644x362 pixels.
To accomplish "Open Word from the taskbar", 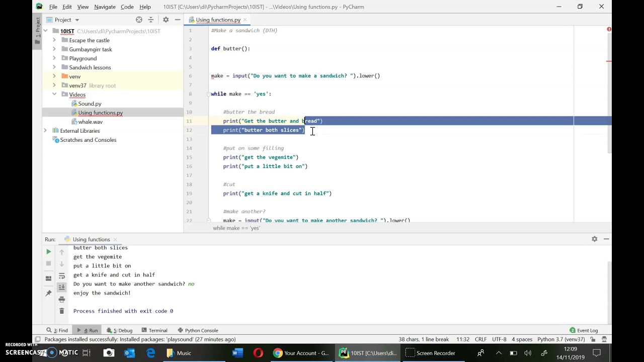I will (237, 353).
